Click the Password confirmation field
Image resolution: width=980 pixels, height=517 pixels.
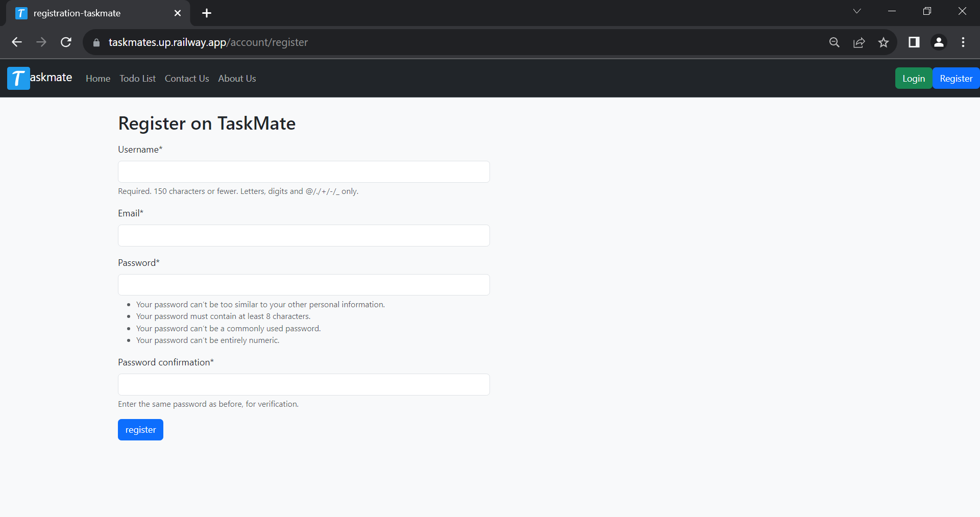[303, 384]
